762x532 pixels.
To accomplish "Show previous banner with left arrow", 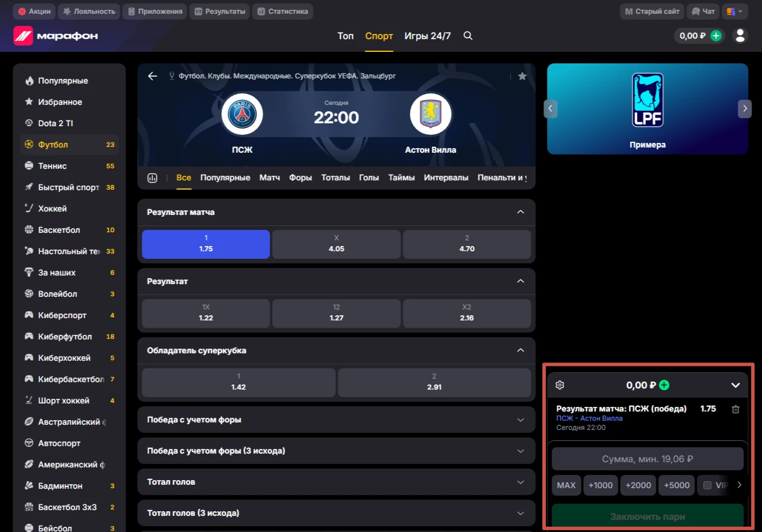I will point(550,108).
